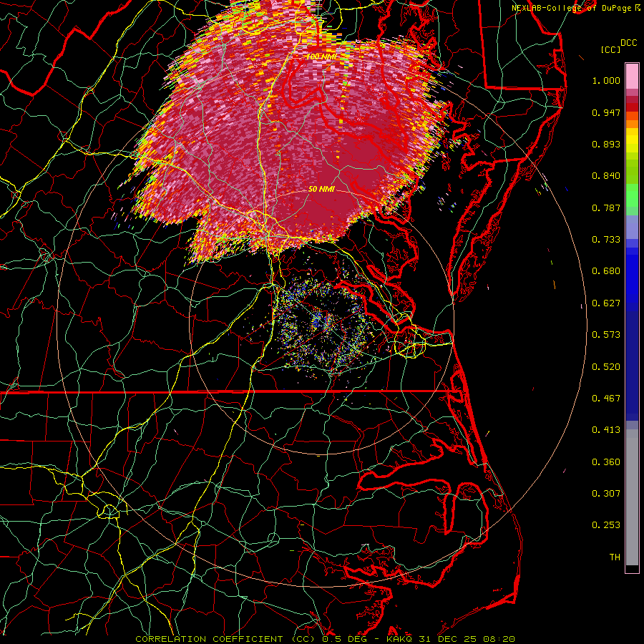The height and width of the screenshot is (644, 644).
Task: Click the 0.787 scale value
Action: [x=606, y=208]
